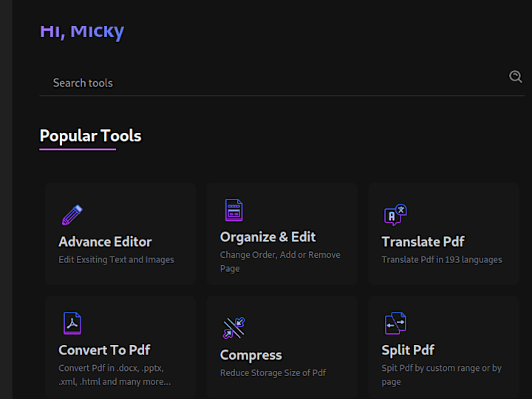Click the Convert To Pdf file icon
This screenshot has height=399, width=532.
click(72, 324)
